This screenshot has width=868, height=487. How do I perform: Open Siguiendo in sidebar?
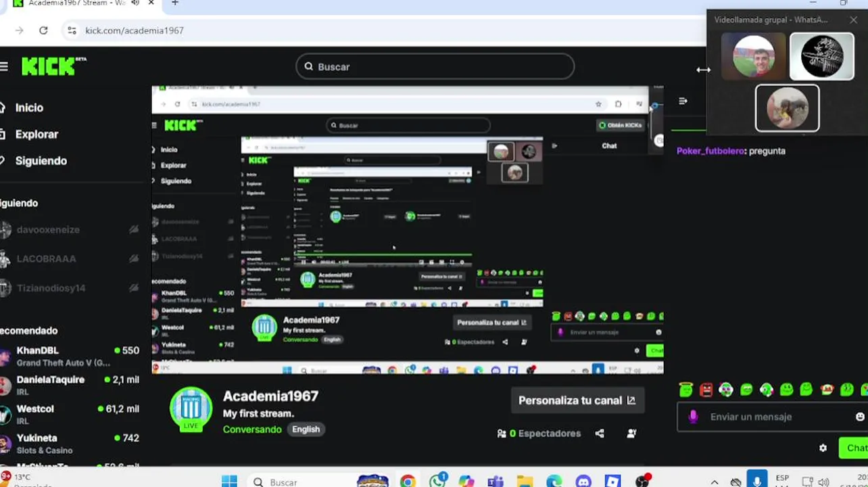[41, 160]
